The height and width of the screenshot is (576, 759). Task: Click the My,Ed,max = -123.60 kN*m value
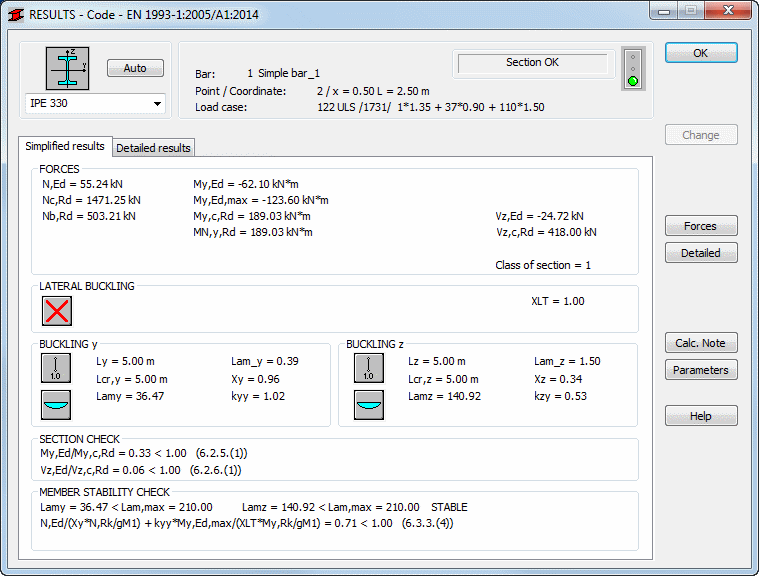pyautogui.click(x=261, y=200)
